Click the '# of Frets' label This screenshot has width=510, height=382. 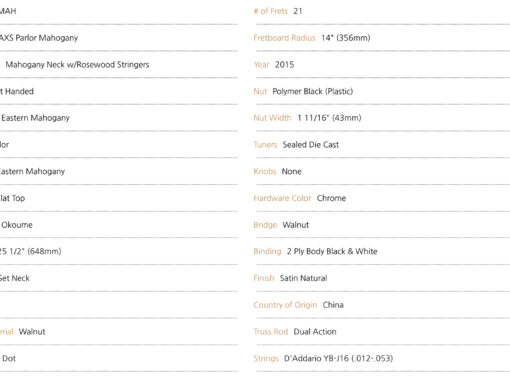tap(270, 11)
